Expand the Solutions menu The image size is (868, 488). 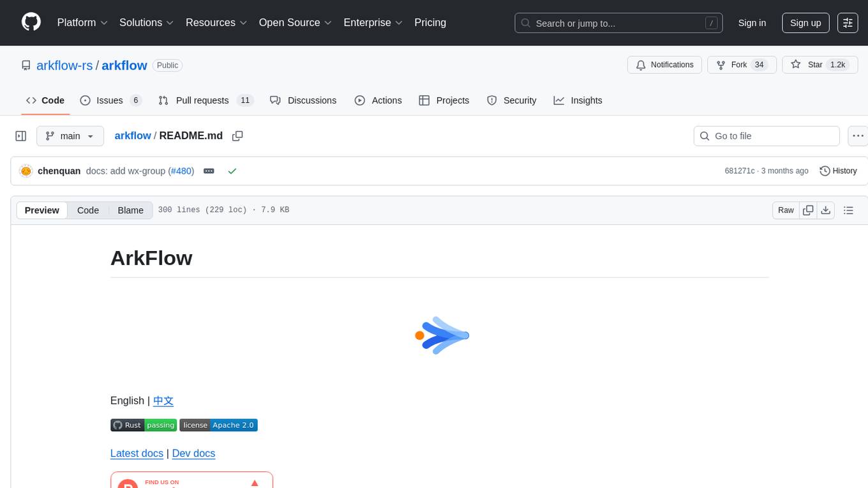pos(147,22)
